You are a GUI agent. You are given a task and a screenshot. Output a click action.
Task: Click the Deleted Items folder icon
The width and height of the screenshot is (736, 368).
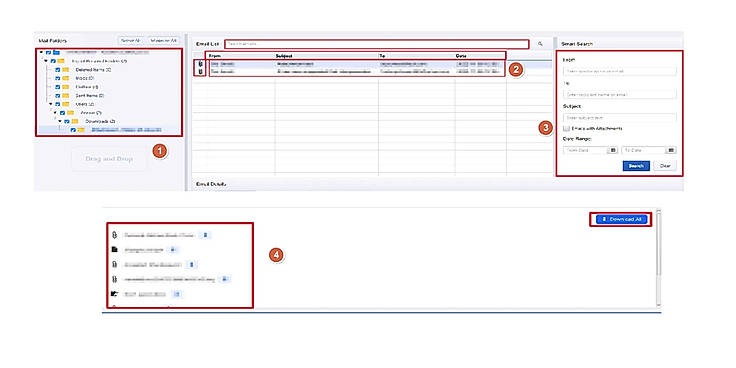point(66,70)
